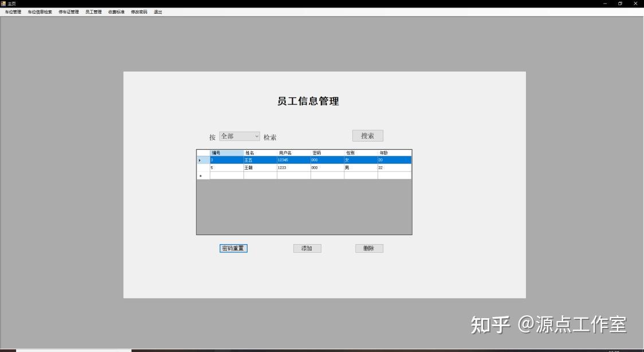Viewport: 644px width, 352px height.
Task: Open the 收费标准 menu
Action: (116, 12)
